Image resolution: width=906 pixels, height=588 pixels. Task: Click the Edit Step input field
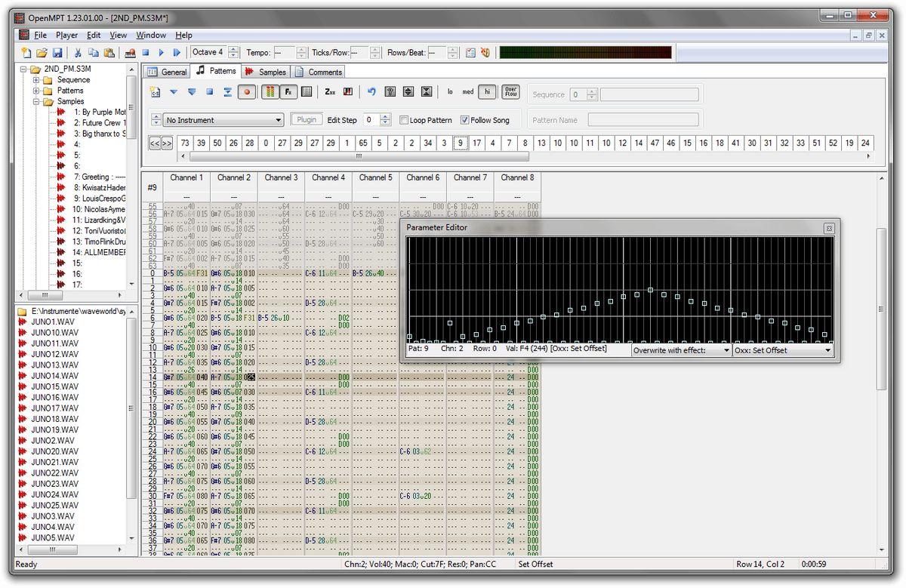pos(370,120)
